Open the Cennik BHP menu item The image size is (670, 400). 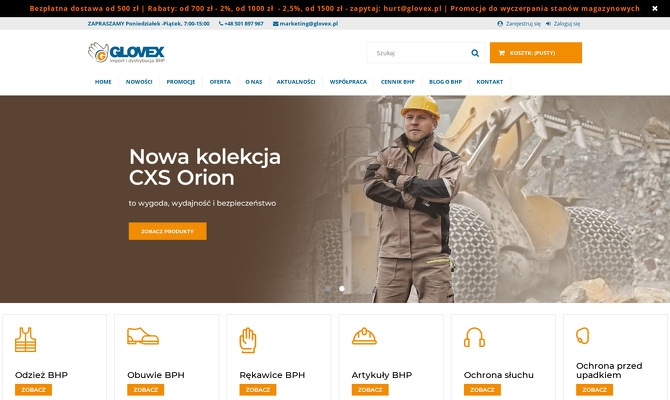(398, 82)
